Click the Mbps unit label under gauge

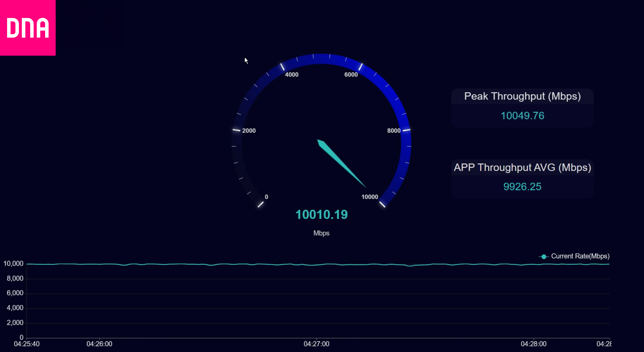(321, 233)
